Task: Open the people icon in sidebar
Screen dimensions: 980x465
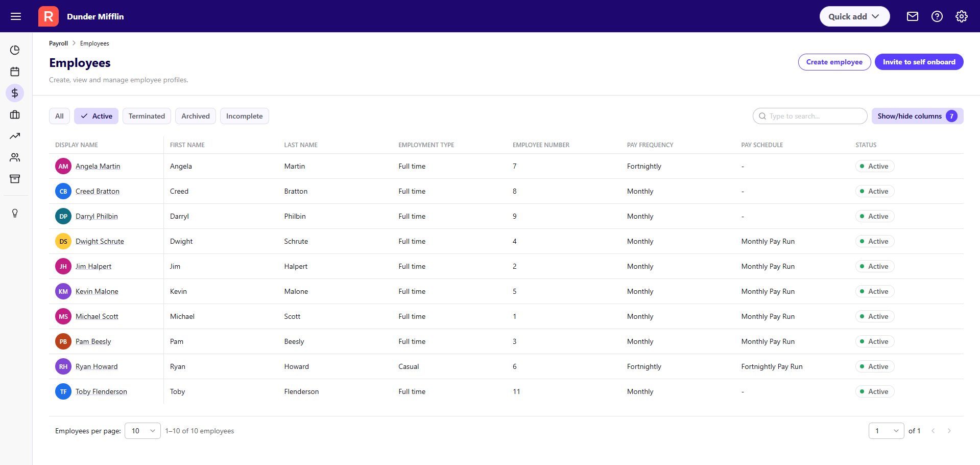Action: 15,157
